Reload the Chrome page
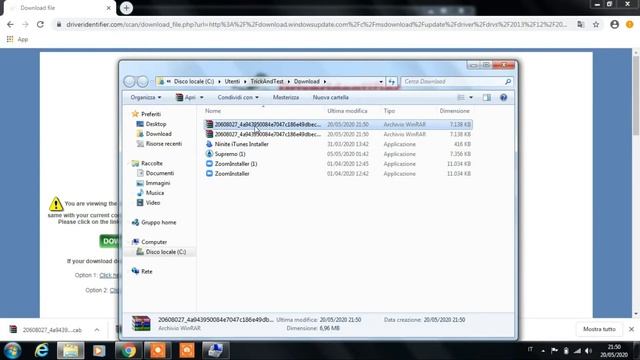Viewport: 640px width, 360px height. tap(40, 24)
